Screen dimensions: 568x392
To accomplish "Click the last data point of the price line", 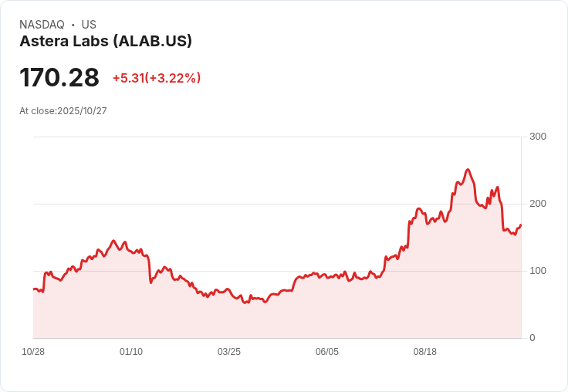I will [x=521, y=225].
